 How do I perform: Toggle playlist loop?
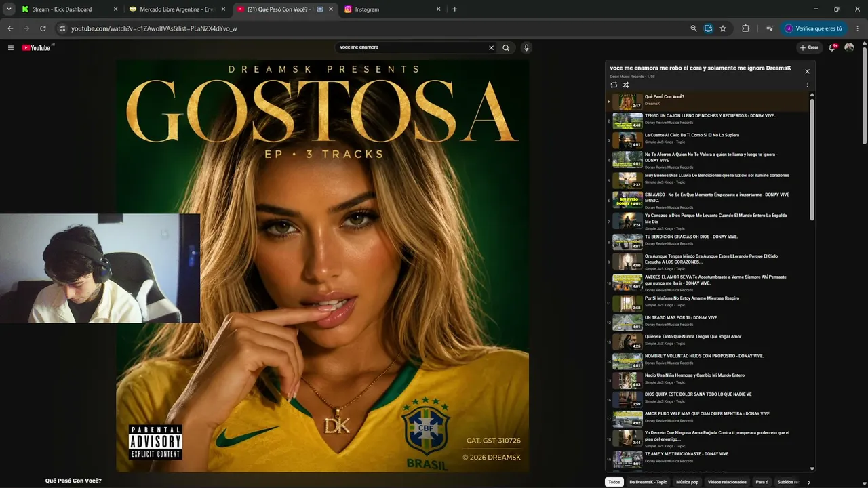coord(614,85)
